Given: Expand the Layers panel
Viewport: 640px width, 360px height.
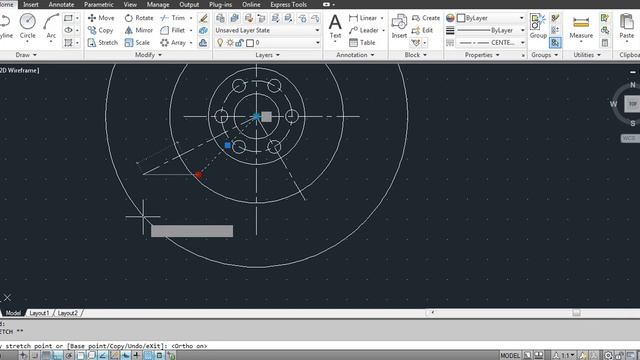Looking at the screenshot, I should tap(267, 55).
